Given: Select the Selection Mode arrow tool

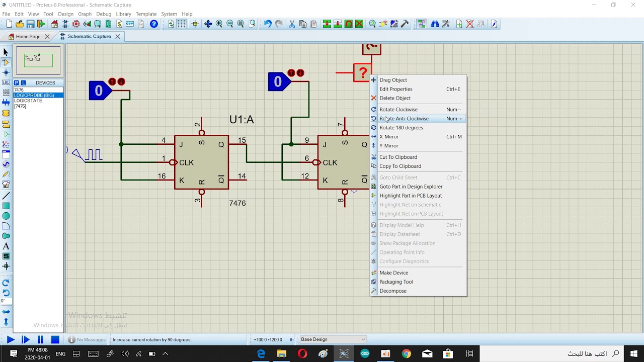Looking at the screenshot, I should pyautogui.click(x=6, y=52).
